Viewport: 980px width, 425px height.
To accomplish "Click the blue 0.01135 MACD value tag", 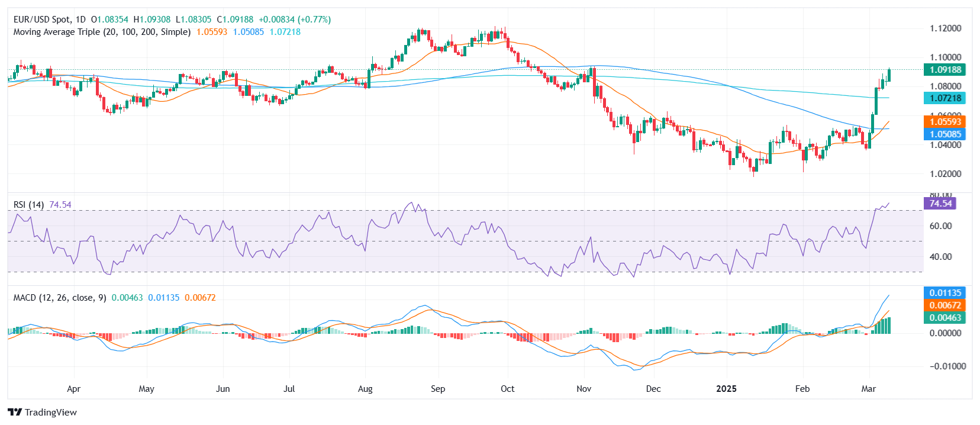I will [x=944, y=293].
